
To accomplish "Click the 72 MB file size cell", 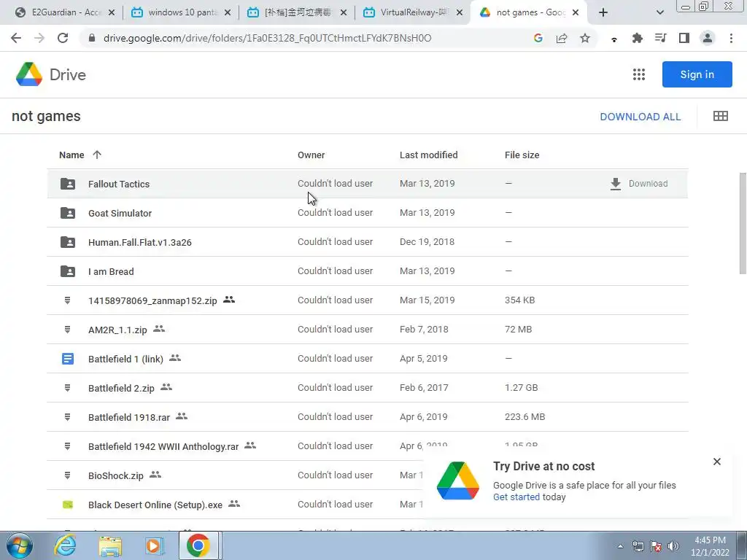I will click(x=518, y=329).
